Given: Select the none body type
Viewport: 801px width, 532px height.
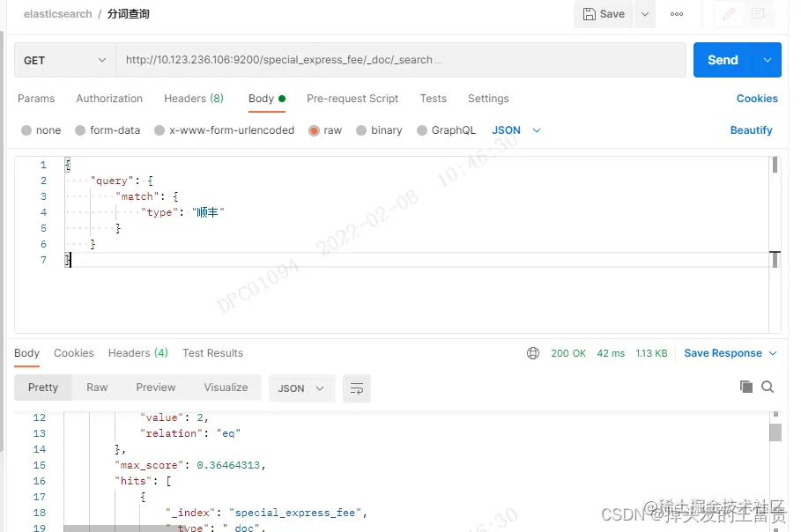Looking at the screenshot, I should [41, 130].
